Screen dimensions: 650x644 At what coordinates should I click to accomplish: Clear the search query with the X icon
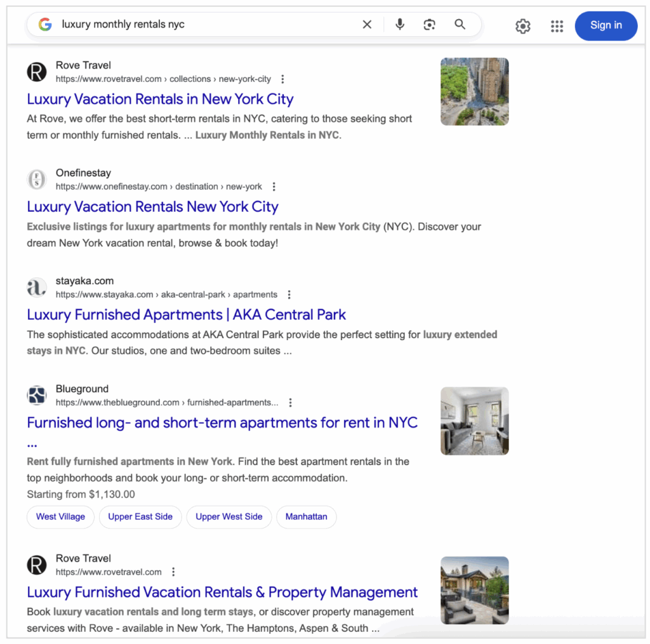[x=367, y=24]
